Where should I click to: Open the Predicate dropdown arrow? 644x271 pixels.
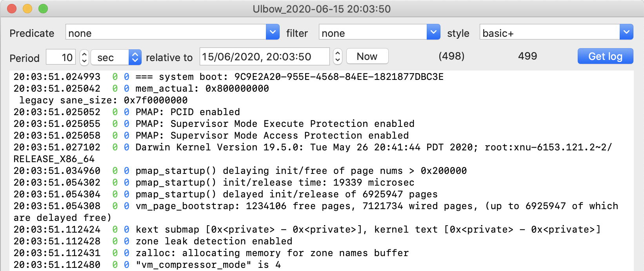coord(273,32)
